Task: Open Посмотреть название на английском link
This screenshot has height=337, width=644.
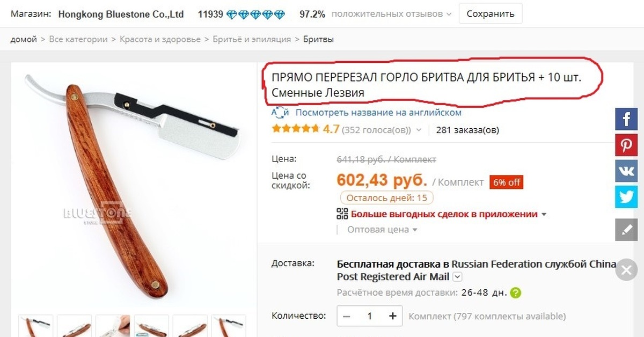Action: [378, 113]
